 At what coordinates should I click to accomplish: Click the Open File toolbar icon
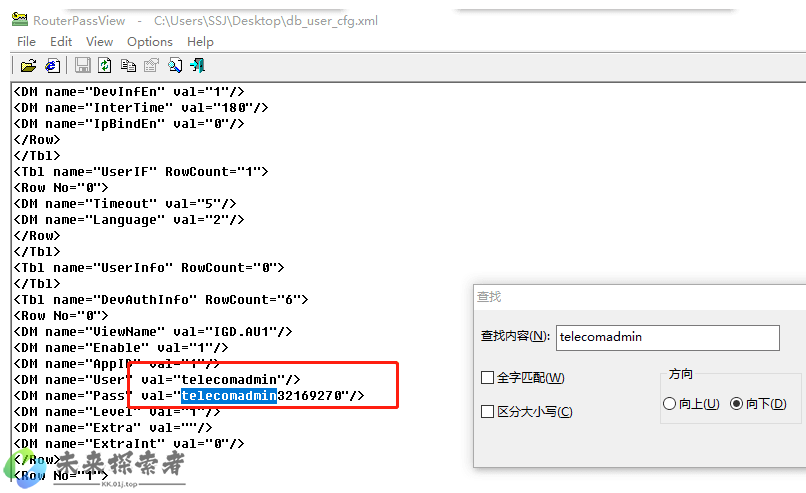click(x=28, y=66)
